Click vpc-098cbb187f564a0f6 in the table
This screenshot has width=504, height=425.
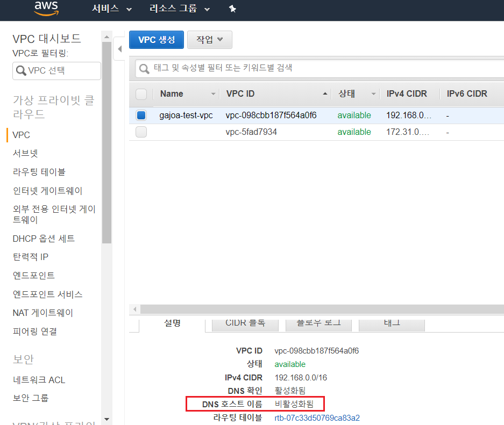point(271,116)
